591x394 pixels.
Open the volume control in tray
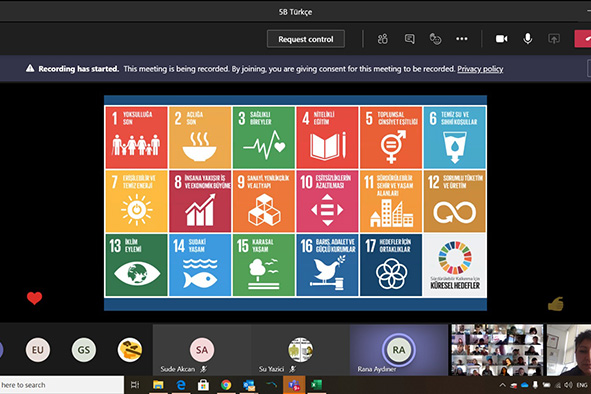coord(568,385)
